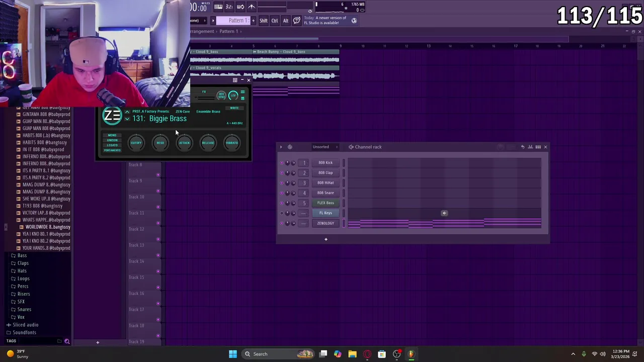This screenshot has height=362, width=644.
Task: Toggle MONO mode in Zenology
Action: pyautogui.click(x=112, y=135)
